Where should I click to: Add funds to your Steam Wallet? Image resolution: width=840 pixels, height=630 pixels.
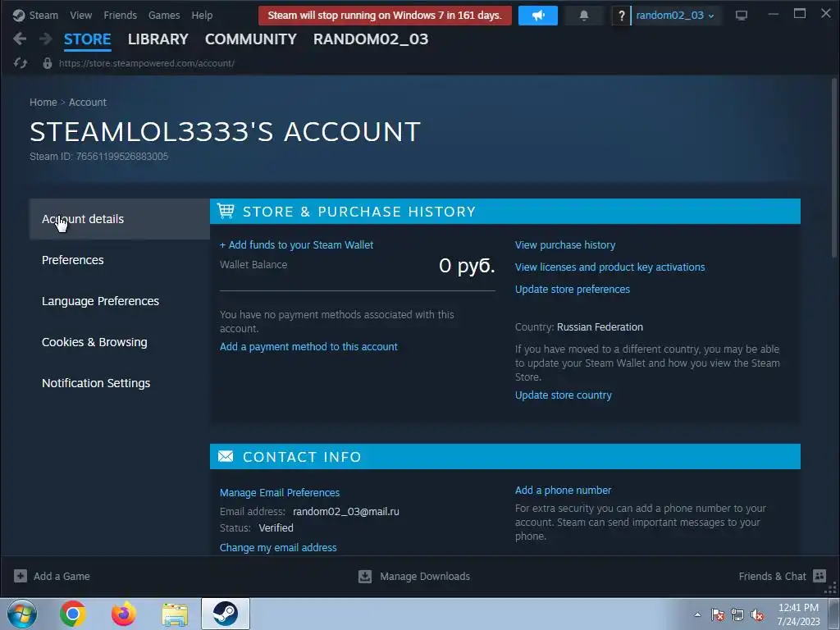(296, 244)
